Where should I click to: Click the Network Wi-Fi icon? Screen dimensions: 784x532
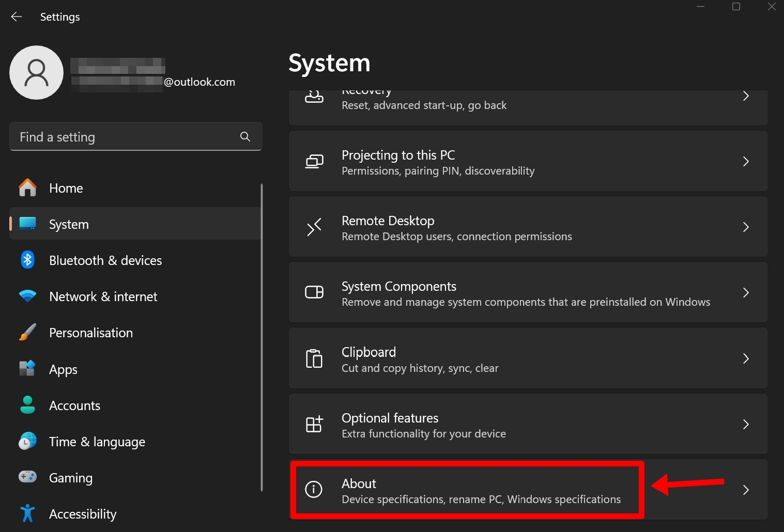coord(27,296)
